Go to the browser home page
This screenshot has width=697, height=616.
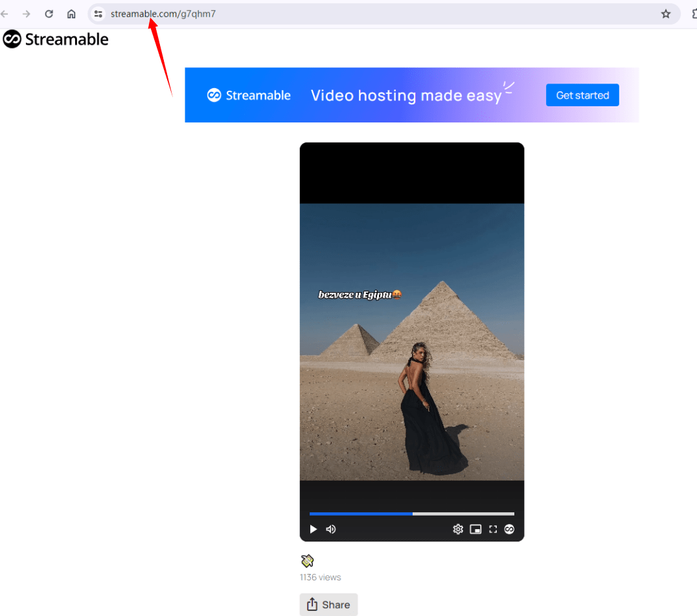[71, 14]
